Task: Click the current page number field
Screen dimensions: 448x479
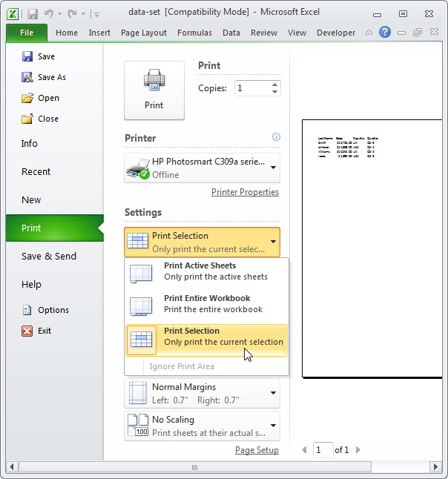Action: tap(323, 450)
